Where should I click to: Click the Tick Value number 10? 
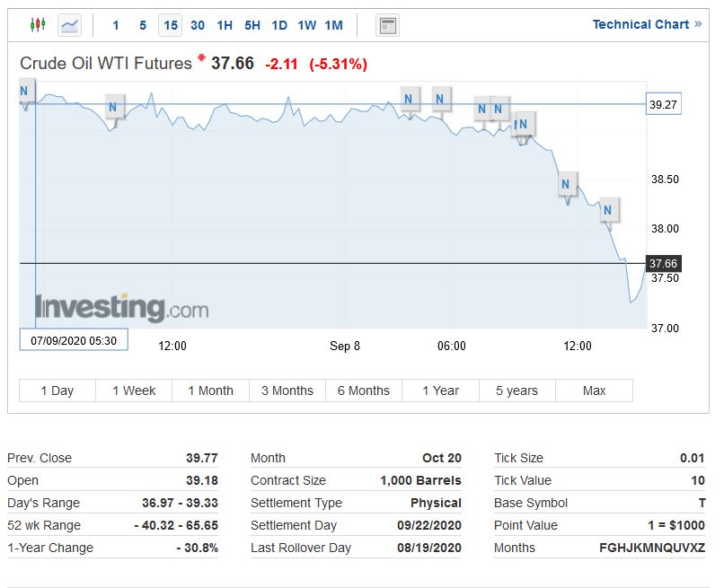pos(698,480)
